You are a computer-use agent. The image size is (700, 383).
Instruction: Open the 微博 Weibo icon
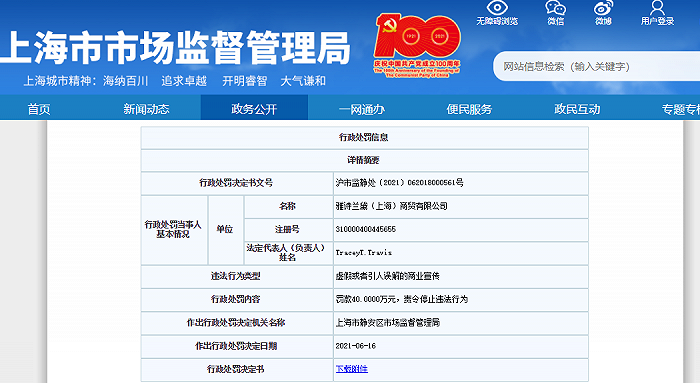(x=603, y=8)
